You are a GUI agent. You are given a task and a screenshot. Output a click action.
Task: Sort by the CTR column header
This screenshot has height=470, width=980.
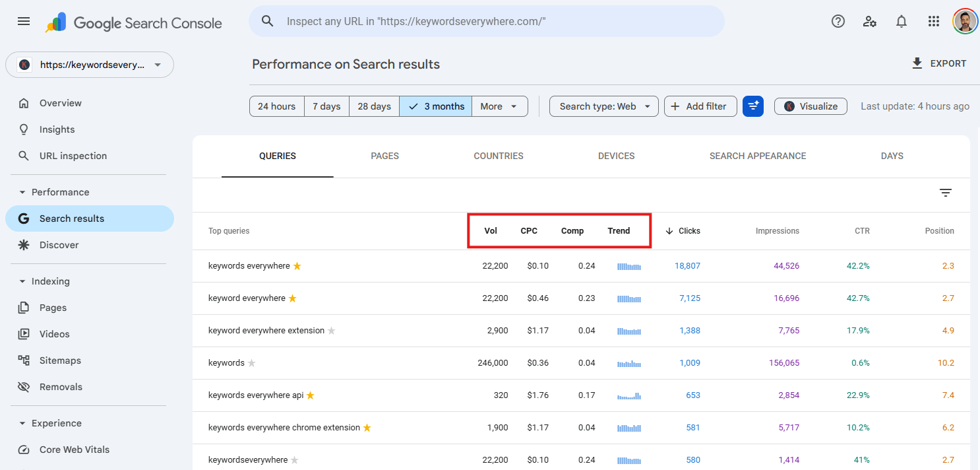pos(862,231)
